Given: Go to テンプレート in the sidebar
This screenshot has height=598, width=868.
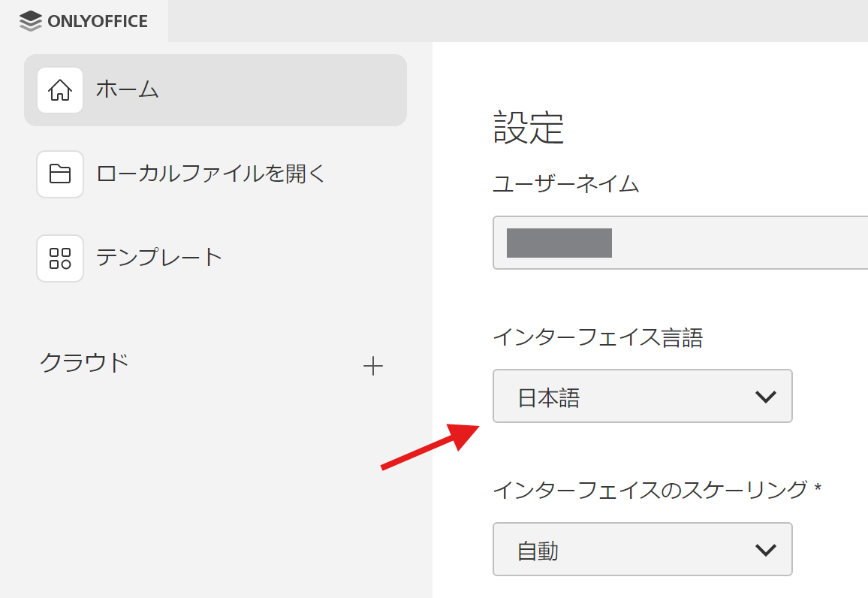Looking at the screenshot, I should pos(159,258).
